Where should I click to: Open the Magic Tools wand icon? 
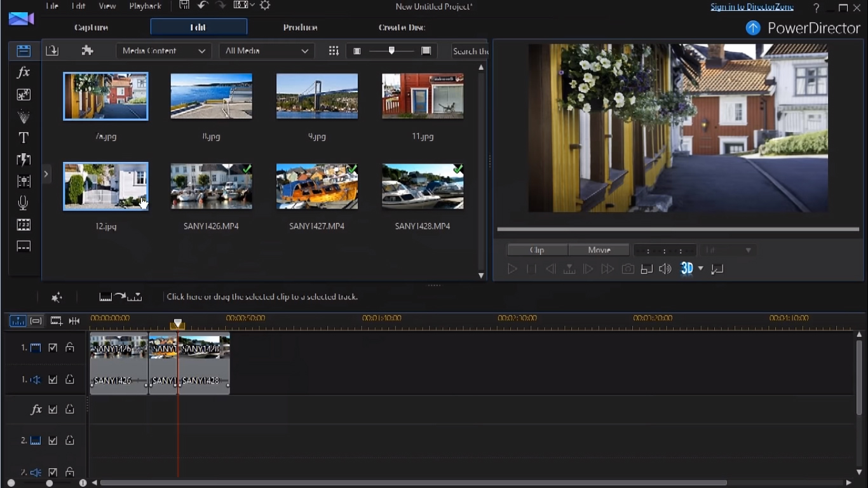point(57,297)
